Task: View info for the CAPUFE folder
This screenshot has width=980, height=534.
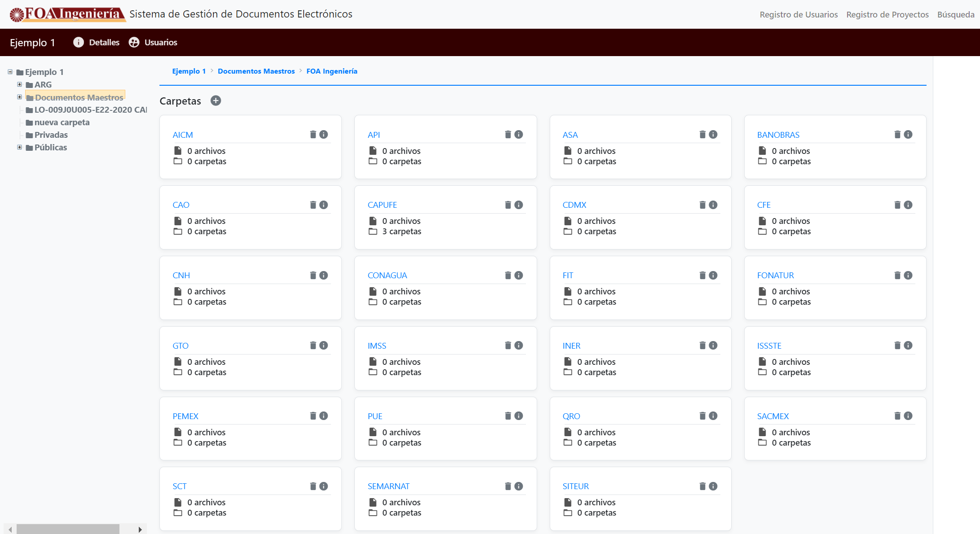Action: 519,205
